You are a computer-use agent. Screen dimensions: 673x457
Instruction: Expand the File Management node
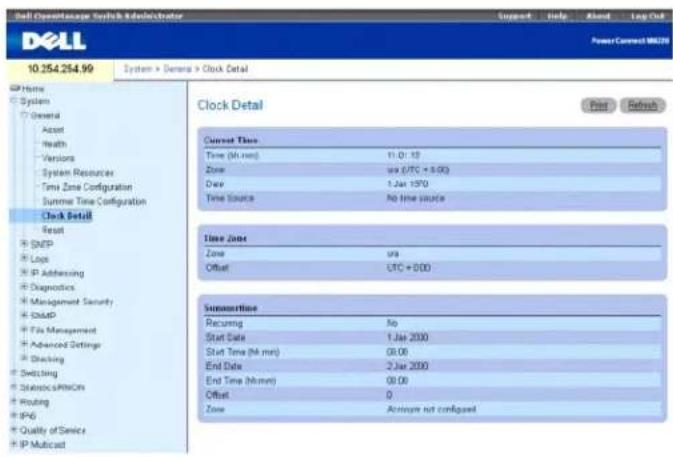[24, 330]
